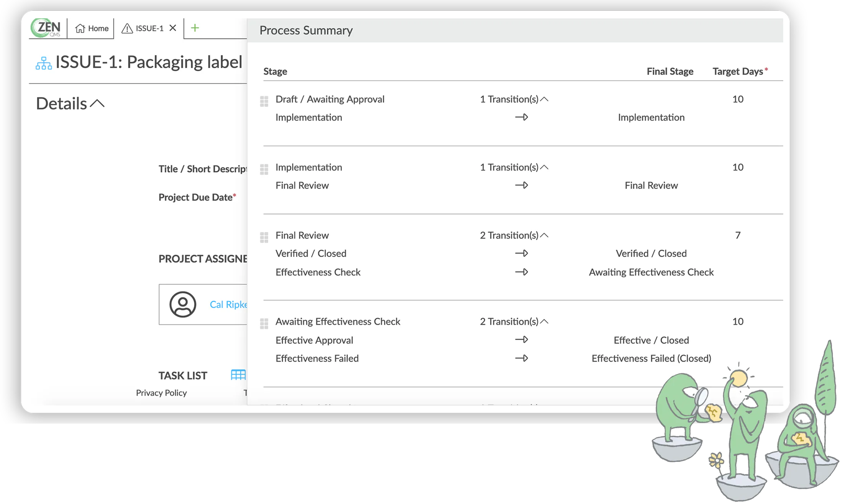Grab the Implementation stage drag handle
Image resolution: width=850 pixels, height=504 pixels.
coord(264,169)
